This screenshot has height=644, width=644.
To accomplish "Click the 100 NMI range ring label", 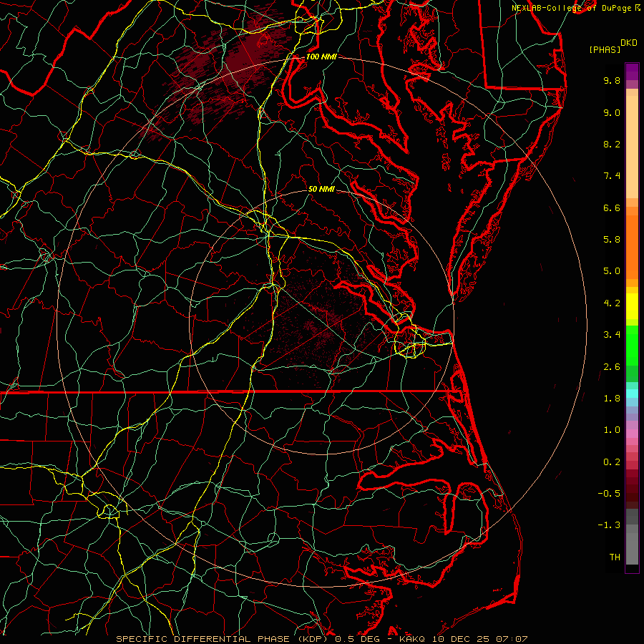I will [x=321, y=57].
